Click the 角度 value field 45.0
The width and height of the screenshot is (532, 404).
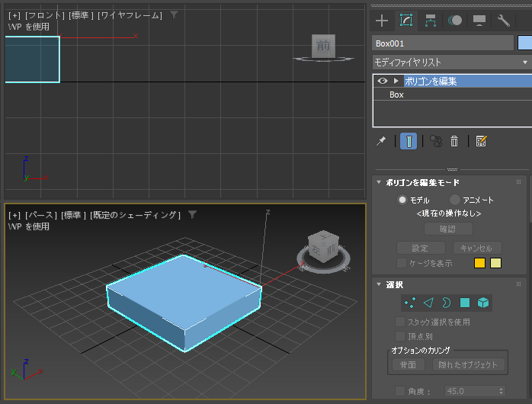click(470, 391)
